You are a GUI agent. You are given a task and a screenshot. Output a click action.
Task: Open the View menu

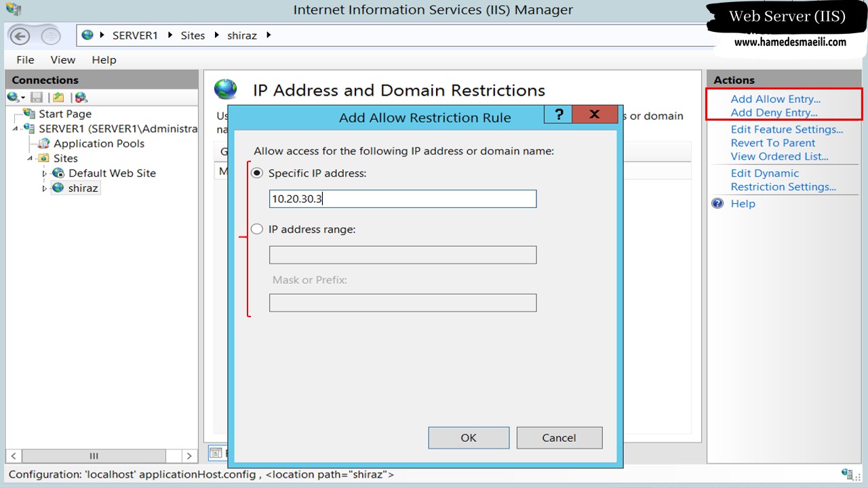point(63,60)
